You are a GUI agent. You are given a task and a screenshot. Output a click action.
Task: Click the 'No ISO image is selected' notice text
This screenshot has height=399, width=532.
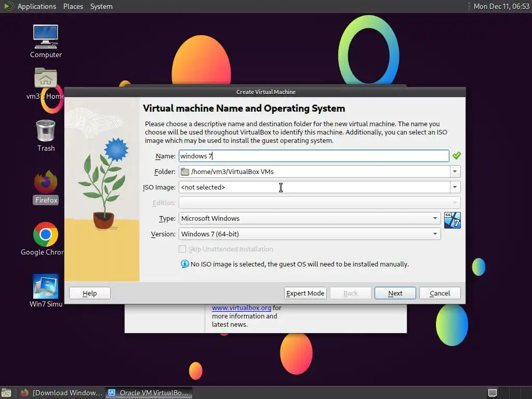(300, 264)
